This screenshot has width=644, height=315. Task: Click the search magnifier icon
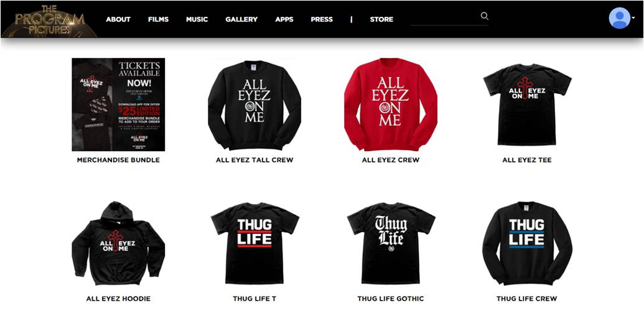pyautogui.click(x=485, y=16)
